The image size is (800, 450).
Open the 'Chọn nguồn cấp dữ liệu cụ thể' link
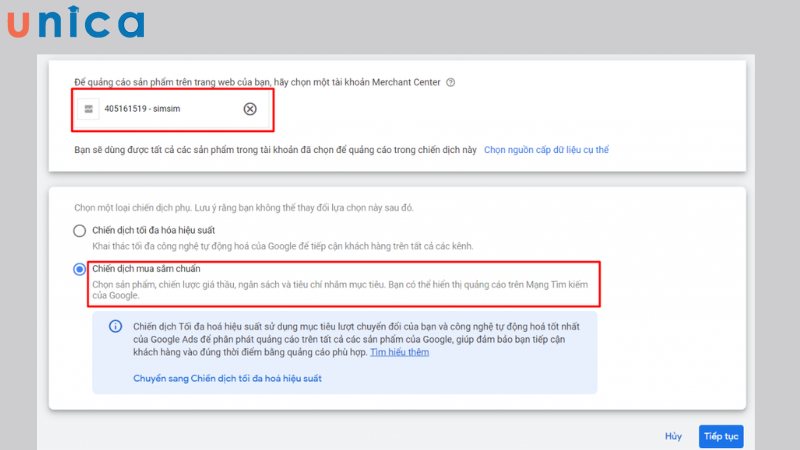tap(546, 150)
